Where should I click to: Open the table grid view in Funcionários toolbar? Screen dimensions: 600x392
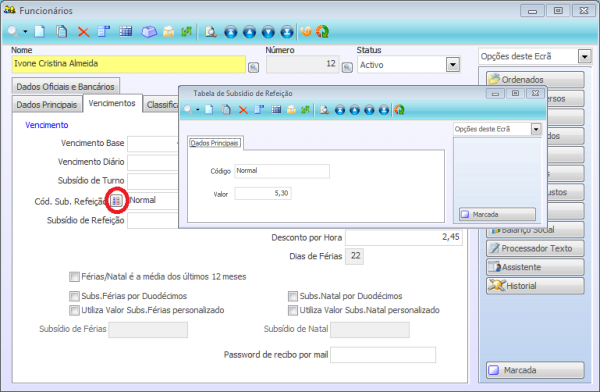click(126, 32)
